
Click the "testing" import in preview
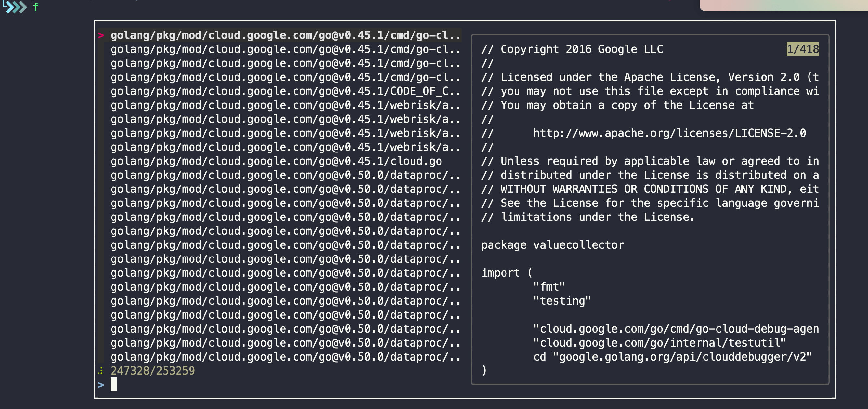coord(562,301)
